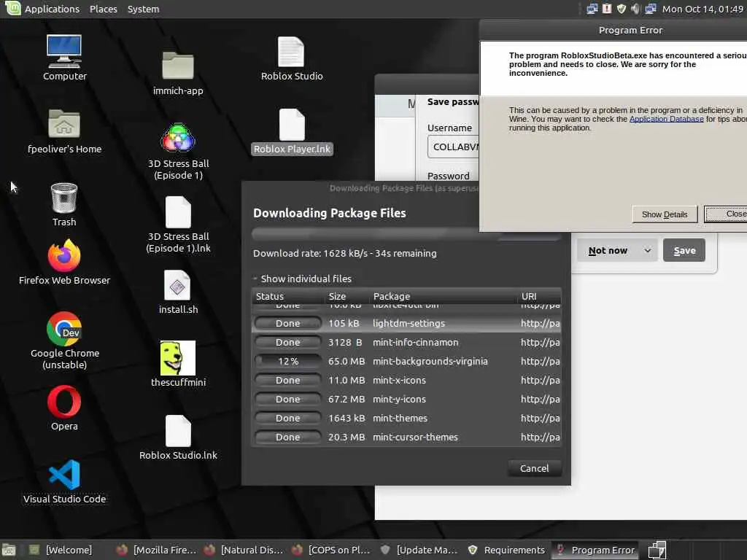Select the mint-backgrounds-virginia package name
The width and height of the screenshot is (747, 560).
pyautogui.click(x=430, y=362)
